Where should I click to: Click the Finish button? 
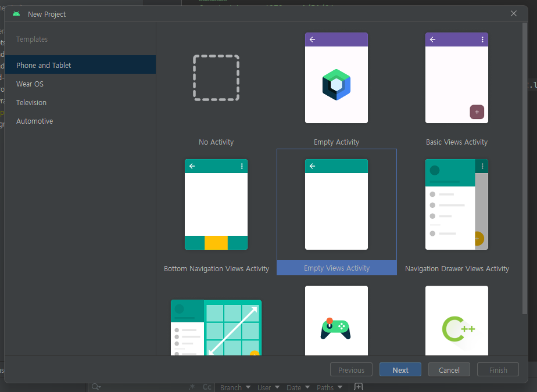pyautogui.click(x=498, y=370)
